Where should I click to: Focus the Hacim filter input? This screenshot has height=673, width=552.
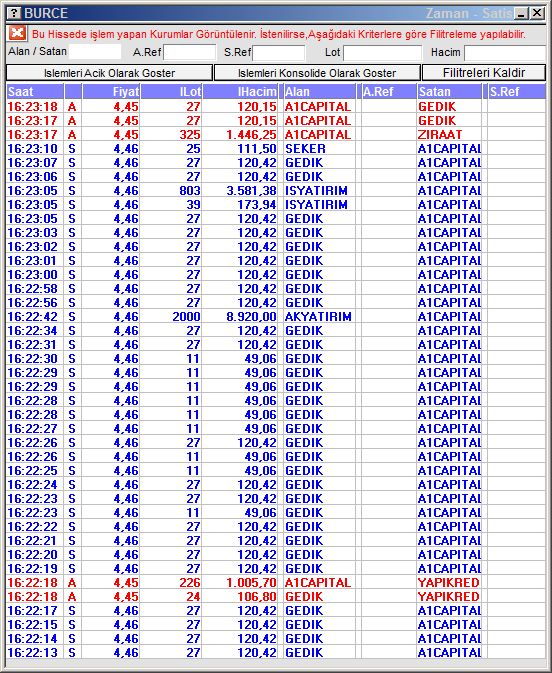point(505,53)
